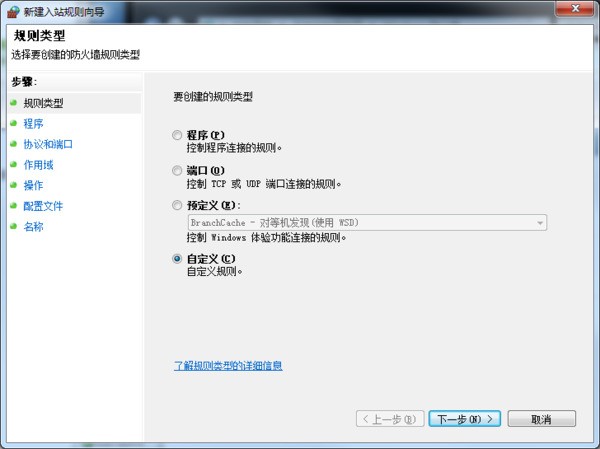Select the 程序(P) radio button

[177, 135]
